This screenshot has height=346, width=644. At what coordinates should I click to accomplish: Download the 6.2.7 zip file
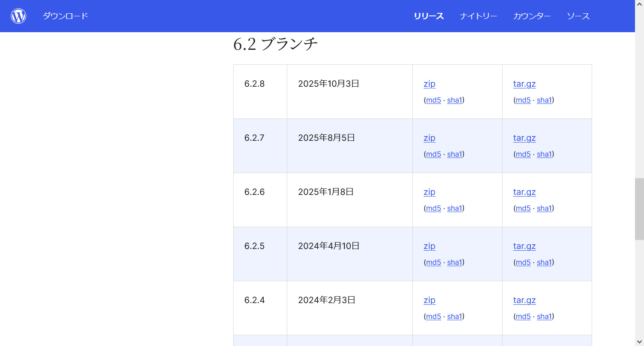(x=429, y=138)
